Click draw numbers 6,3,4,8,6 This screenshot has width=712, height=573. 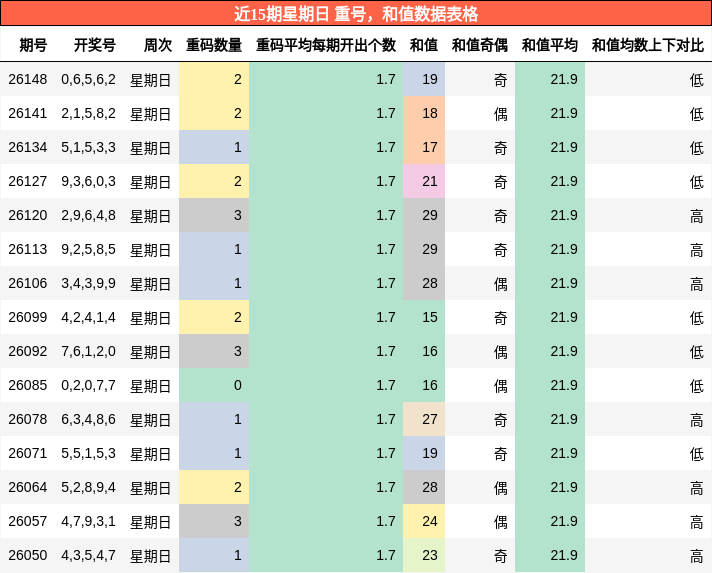(x=89, y=419)
